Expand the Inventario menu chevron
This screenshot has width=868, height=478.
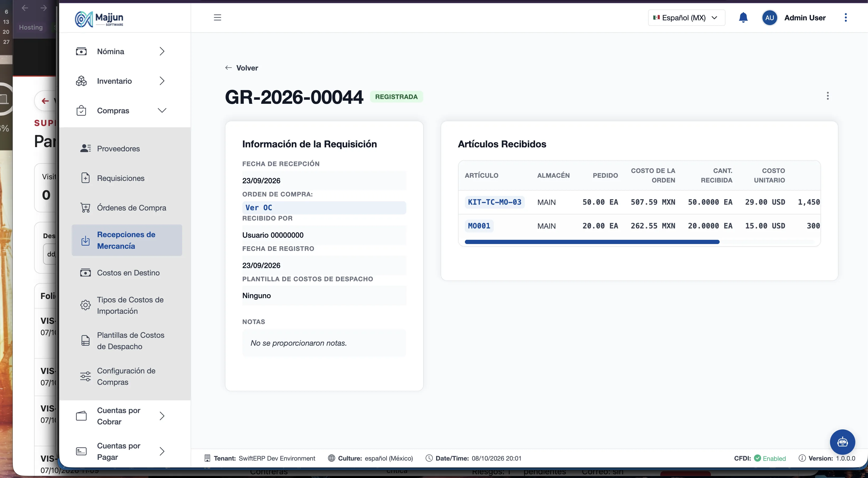coord(162,81)
